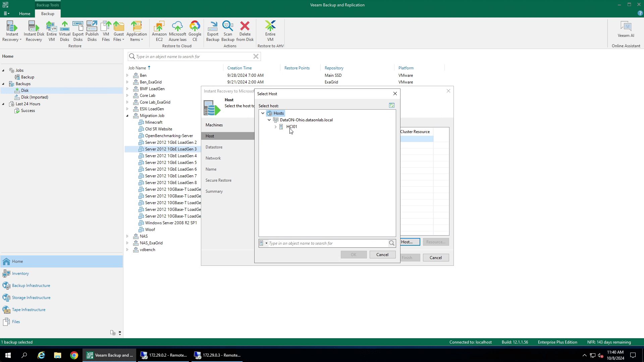Switch to the Home ribbon tab
This screenshot has width=644, height=362.
click(24, 13)
